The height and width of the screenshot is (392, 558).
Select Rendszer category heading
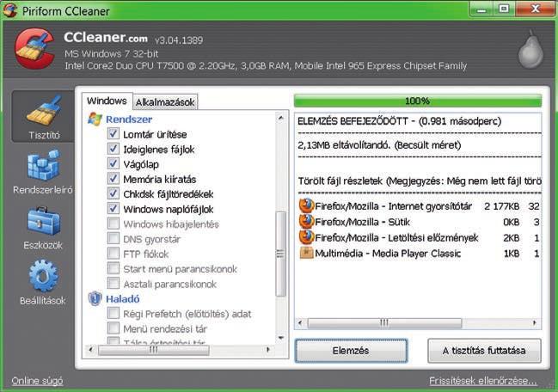129,119
